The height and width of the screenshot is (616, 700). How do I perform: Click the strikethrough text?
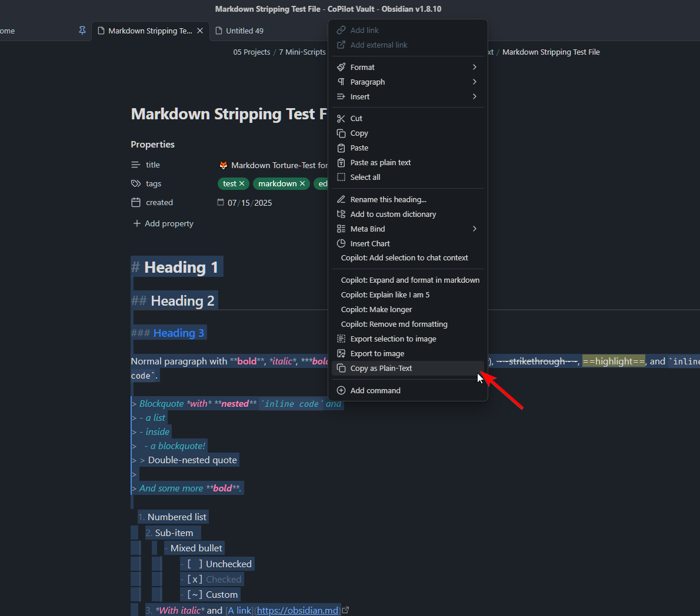(537, 361)
